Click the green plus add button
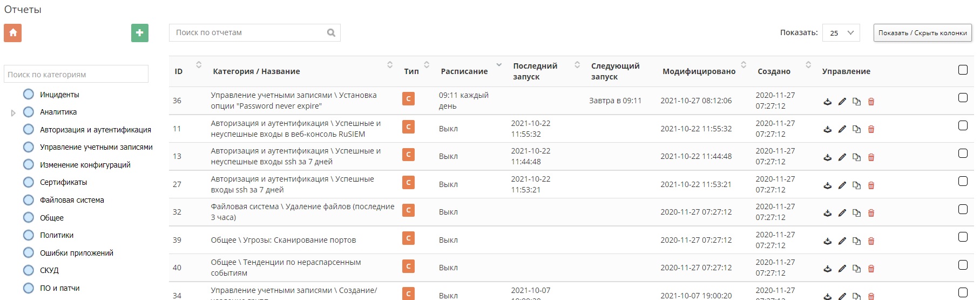The height and width of the screenshot is (300, 980). click(x=140, y=33)
